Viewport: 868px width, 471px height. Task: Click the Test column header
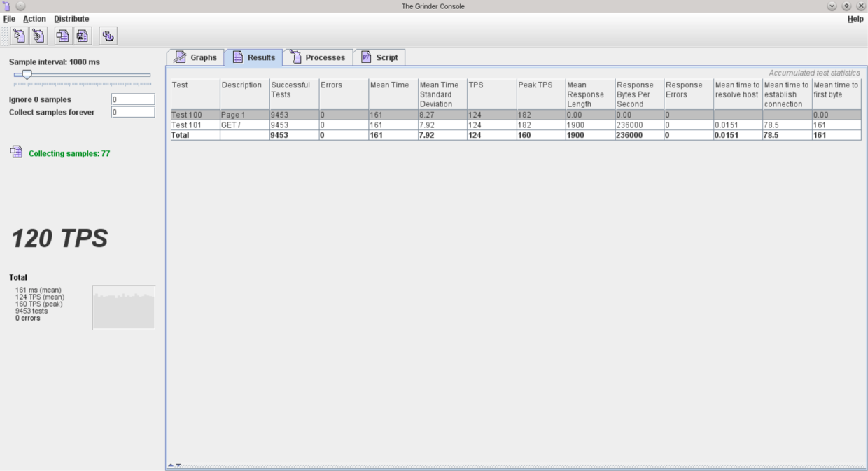pos(195,94)
